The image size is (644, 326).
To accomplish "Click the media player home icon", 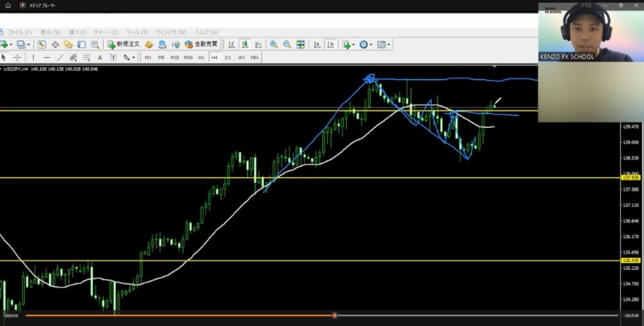I will 8,5.
